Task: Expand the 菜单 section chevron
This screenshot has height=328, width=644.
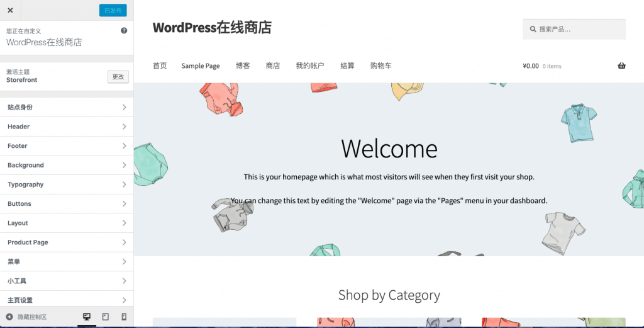Action: [x=124, y=262]
